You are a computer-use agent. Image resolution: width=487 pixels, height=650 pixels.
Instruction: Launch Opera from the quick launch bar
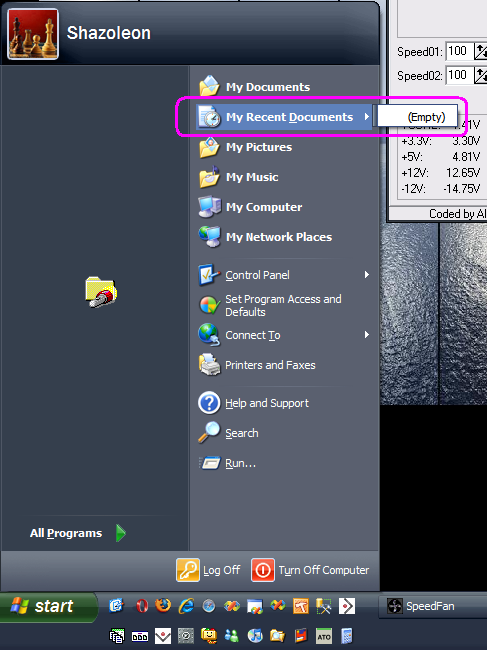tap(142, 606)
